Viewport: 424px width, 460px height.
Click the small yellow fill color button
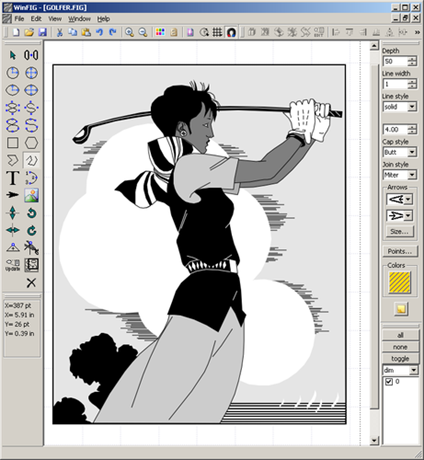pos(401,309)
